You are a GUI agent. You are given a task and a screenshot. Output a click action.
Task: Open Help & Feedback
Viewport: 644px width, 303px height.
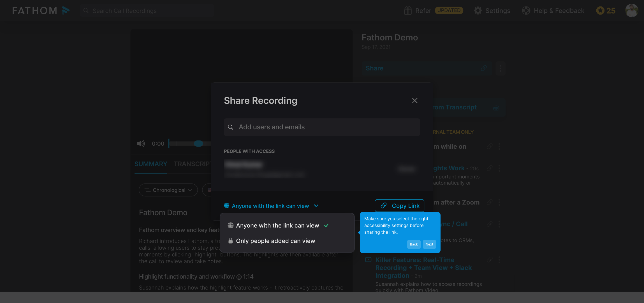tap(559, 11)
